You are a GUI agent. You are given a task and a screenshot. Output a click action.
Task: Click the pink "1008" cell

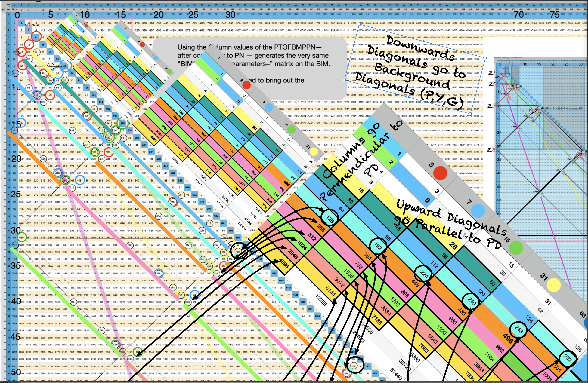click(547, 376)
